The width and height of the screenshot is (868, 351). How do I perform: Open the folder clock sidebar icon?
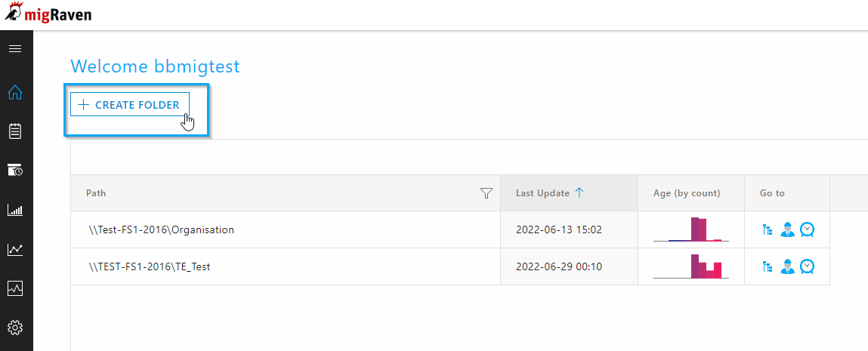click(15, 171)
